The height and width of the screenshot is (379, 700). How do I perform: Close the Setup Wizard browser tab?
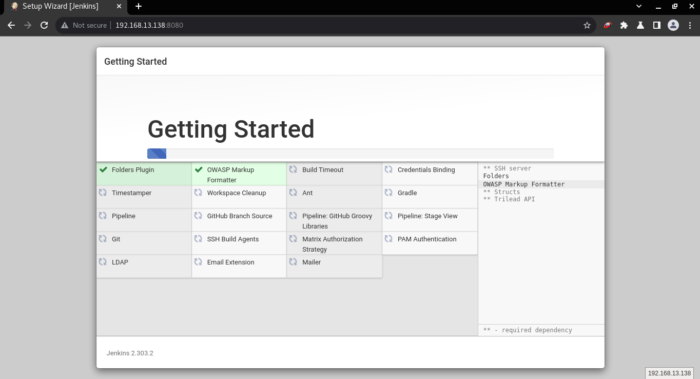click(x=119, y=6)
